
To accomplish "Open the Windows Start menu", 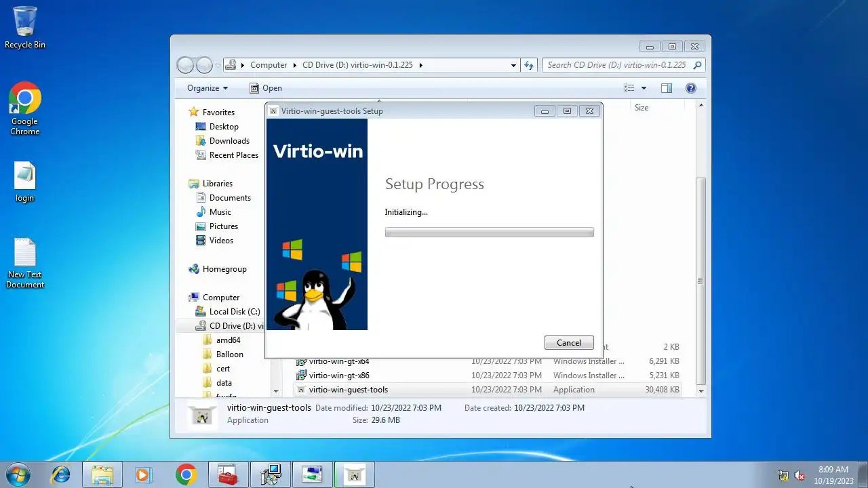I will pos(17,474).
